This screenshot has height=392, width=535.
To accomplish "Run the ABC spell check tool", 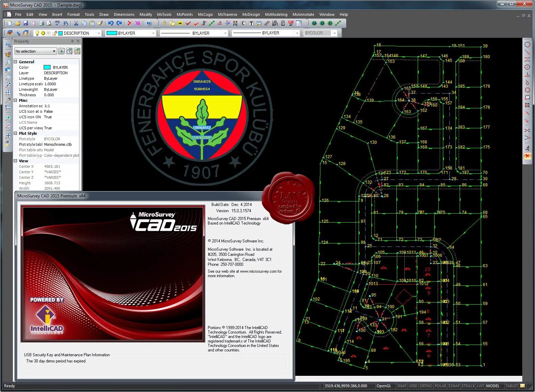I will [x=57, y=23].
